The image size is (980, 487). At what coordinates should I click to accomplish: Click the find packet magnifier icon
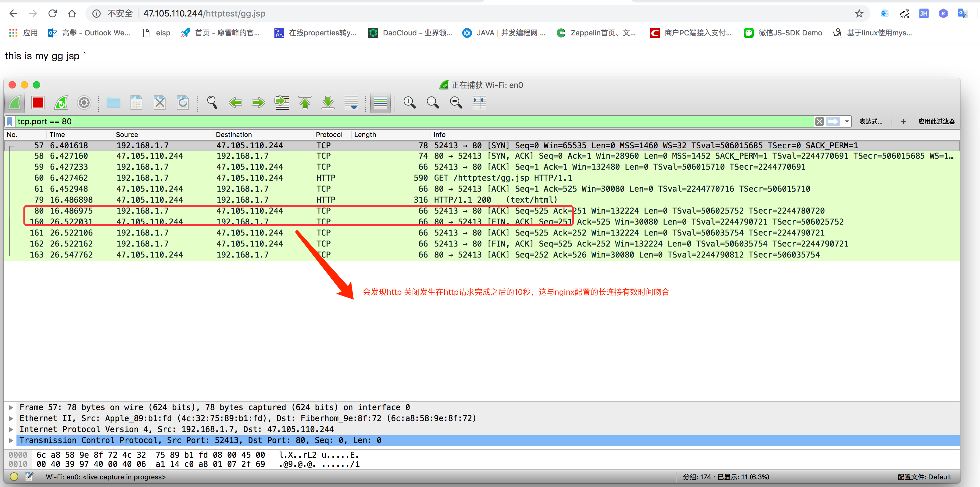pos(212,103)
